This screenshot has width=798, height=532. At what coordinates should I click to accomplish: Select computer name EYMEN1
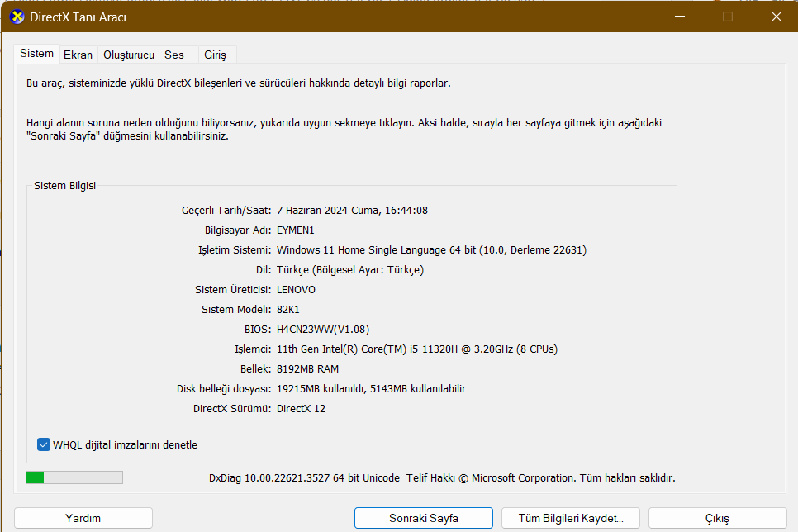click(x=296, y=230)
